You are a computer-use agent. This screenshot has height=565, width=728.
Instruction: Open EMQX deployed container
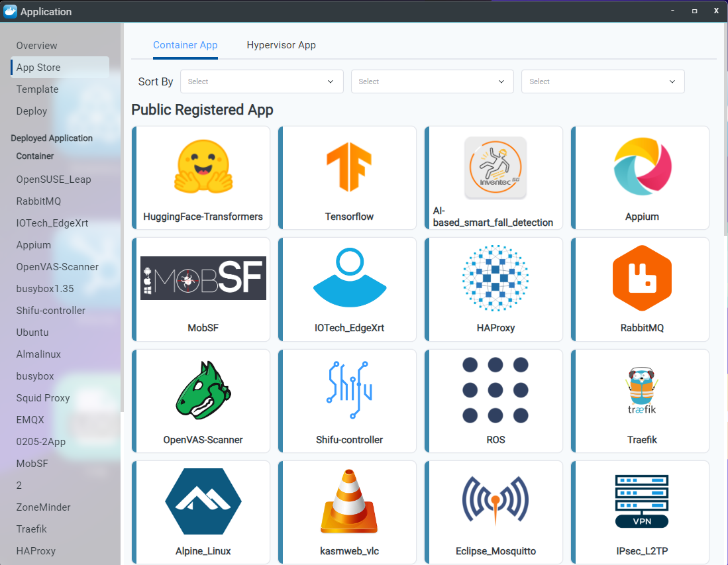tap(30, 420)
